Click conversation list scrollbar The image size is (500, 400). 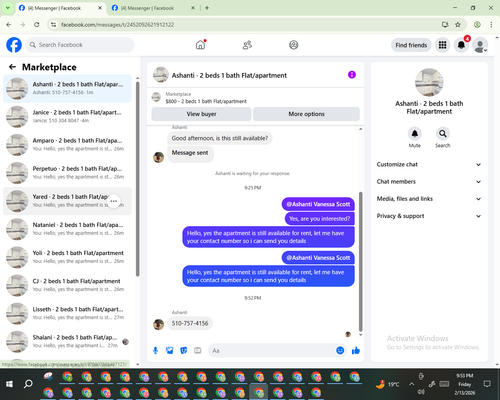[x=137, y=178]
